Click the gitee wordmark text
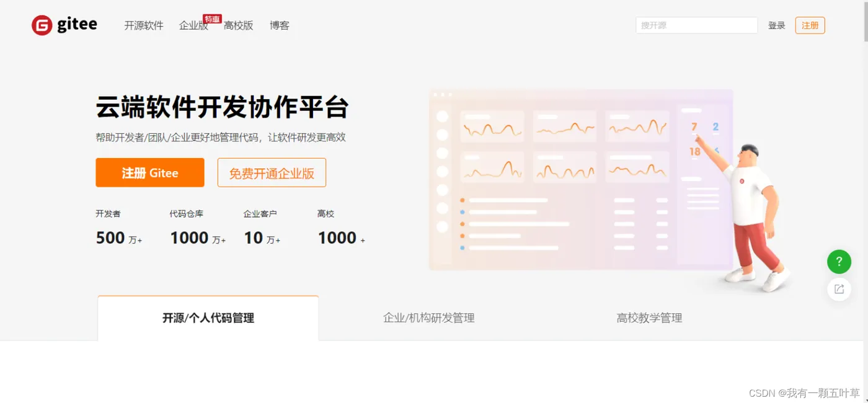Viewport: 868px width, 403px height. pyautogui.click(x=77, y=25)
